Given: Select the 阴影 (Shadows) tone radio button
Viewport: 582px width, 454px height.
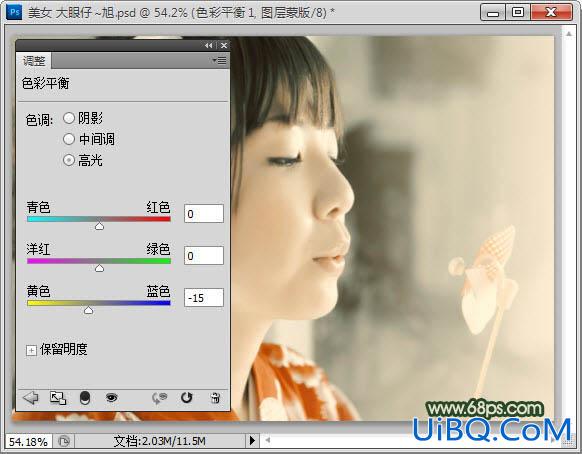Looking at the screenshot, I should (69, 118).
